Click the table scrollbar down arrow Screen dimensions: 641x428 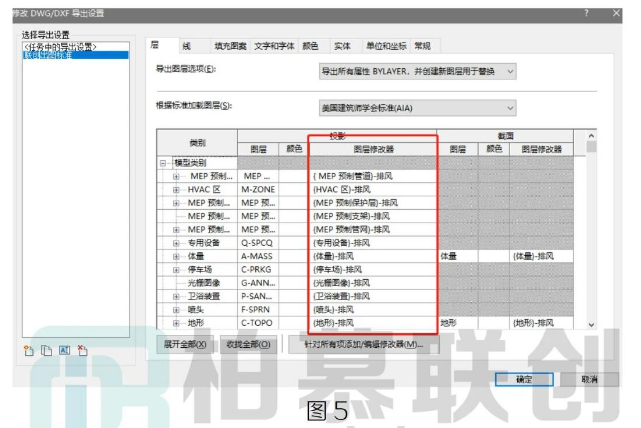coord(591,325)
